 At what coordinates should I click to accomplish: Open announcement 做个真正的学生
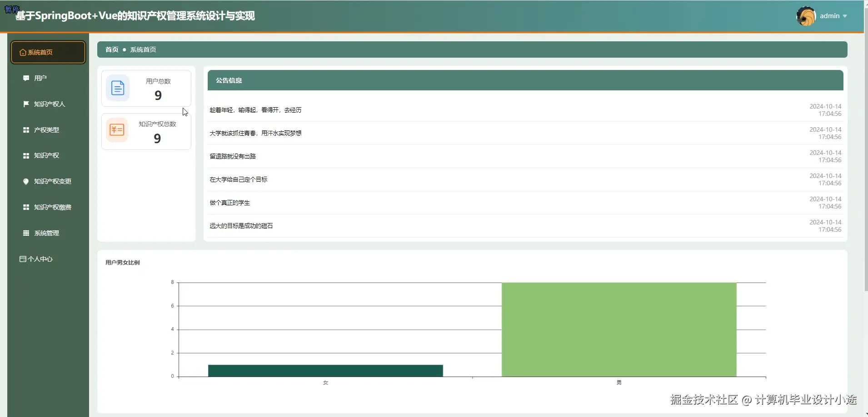click(x=229, y=203)
